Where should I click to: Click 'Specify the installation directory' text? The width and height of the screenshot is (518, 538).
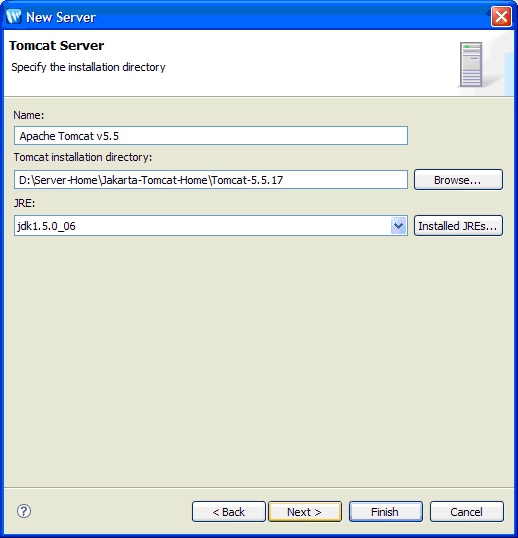88,67
